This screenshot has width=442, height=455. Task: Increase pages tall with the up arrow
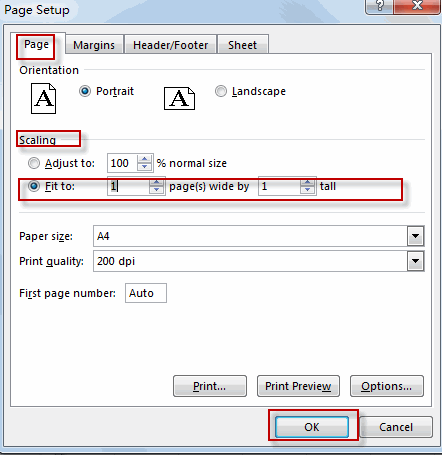307,182
